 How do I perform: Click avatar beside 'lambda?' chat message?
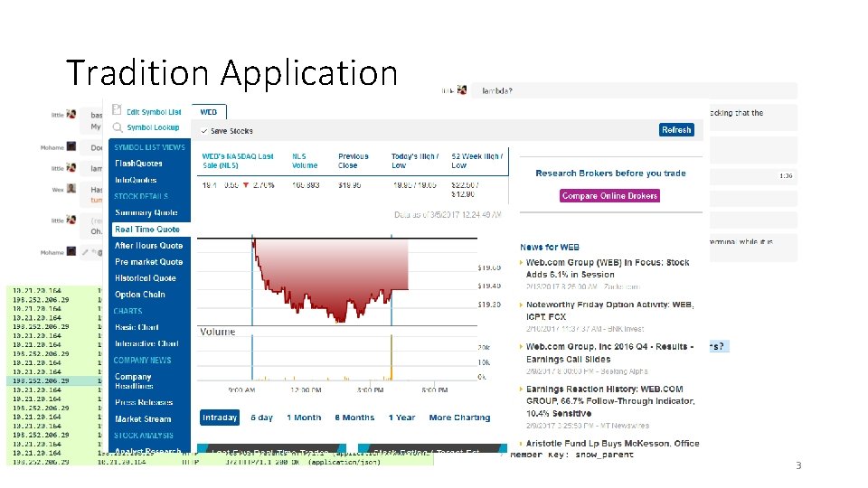[462, 89]
